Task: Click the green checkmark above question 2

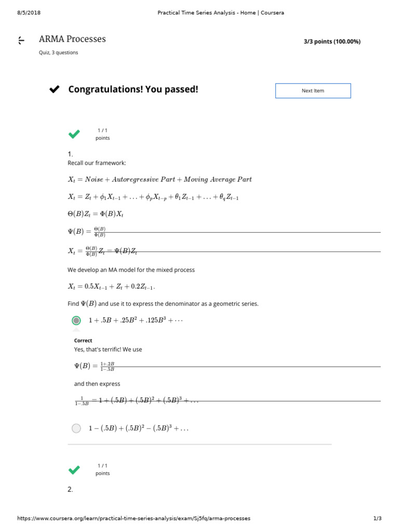Action: [74, 470]
